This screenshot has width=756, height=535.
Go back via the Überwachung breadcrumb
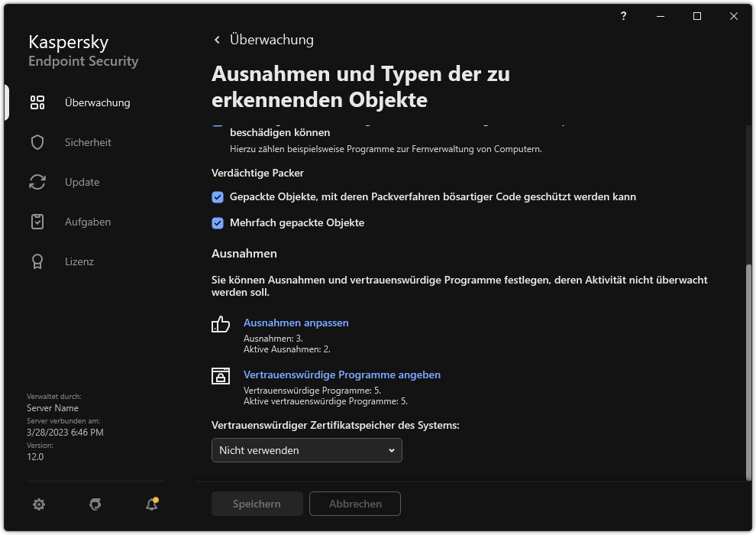(263, 39)
